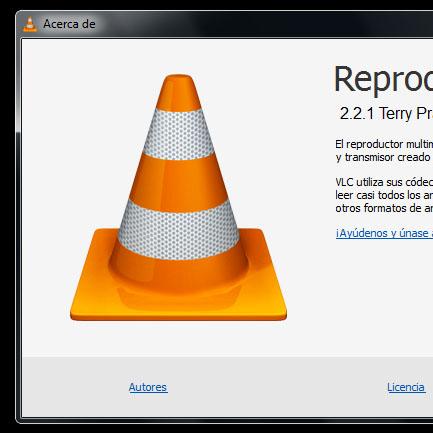Click the "leer casi todos los" text line
Image resolution: width=433 pixels, height=433 pixels.
click(x=384, y=195)
